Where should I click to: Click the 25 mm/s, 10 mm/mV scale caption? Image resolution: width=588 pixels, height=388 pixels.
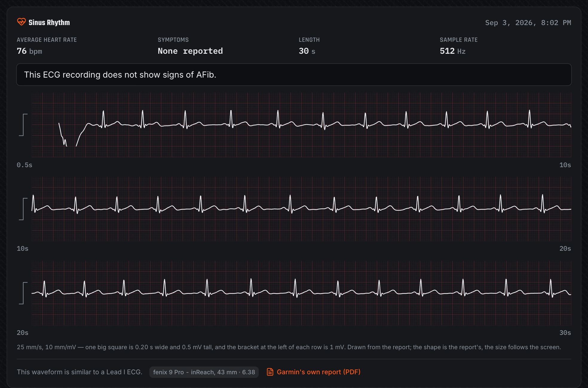(x=289, y=347)
